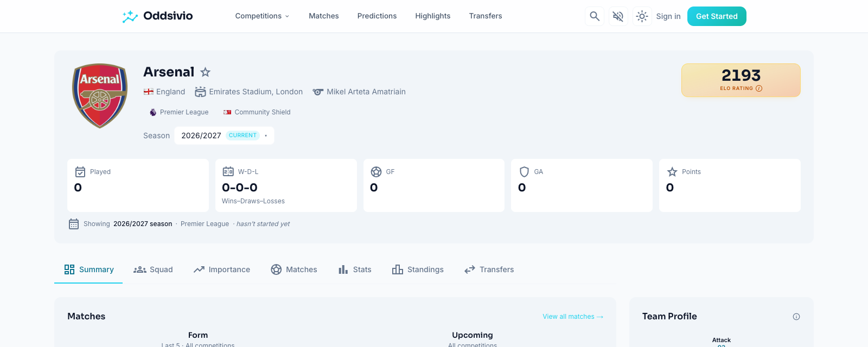This screenshot has width=868, height=347.
Task: Open the Transfers tab below stats
Action: click(x=489, y=269)
